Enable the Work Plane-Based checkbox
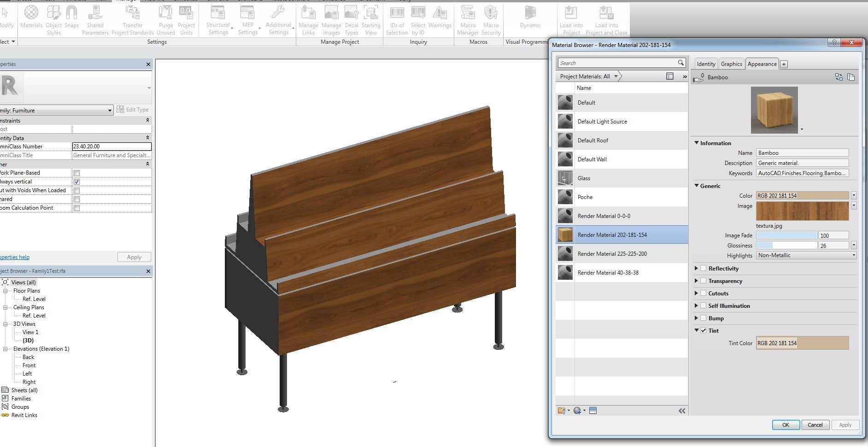Screen dimensions: 868x447 77,173
